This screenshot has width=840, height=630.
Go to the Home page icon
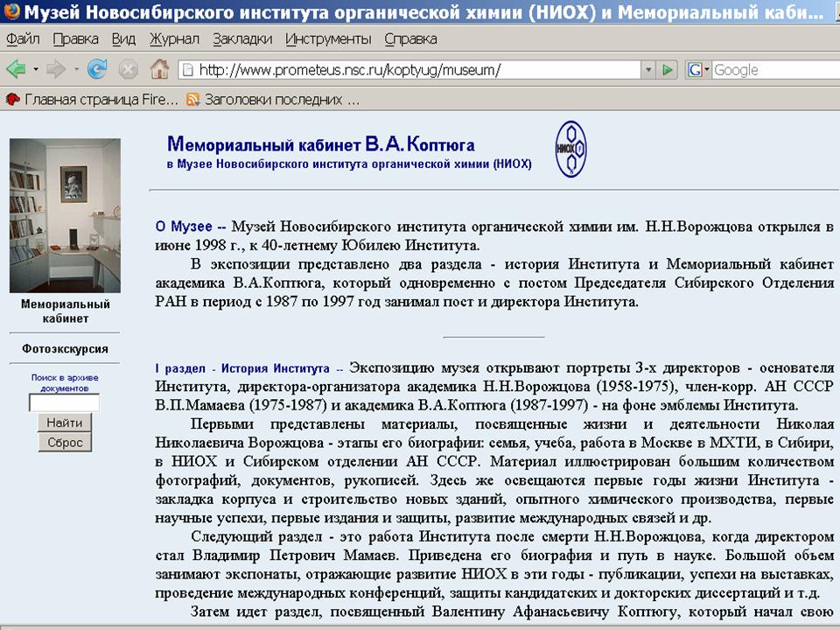[158, 69]
